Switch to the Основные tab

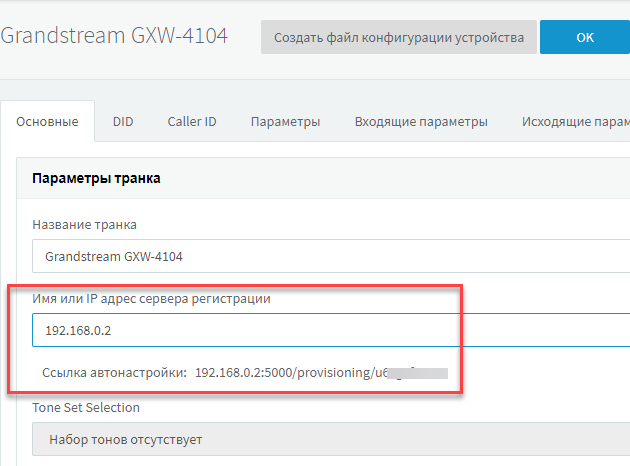[x=47, y=121]
